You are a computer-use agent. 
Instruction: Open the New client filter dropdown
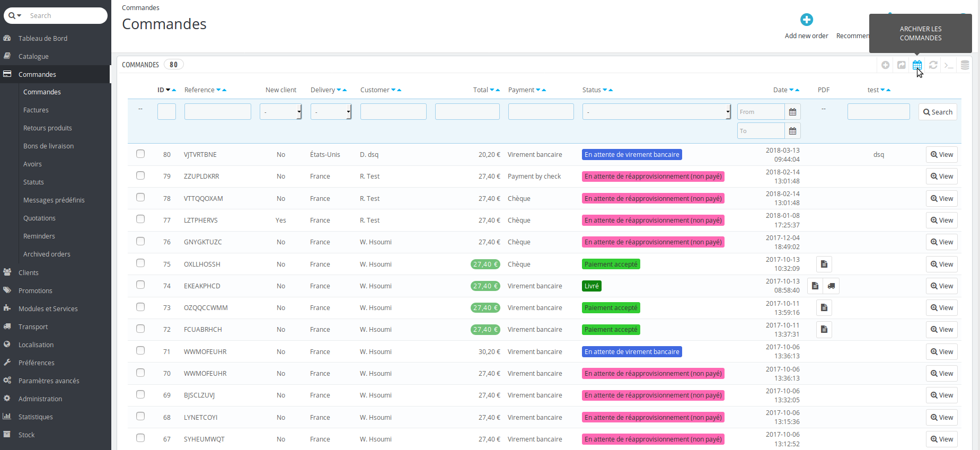[x=281, y=112]
